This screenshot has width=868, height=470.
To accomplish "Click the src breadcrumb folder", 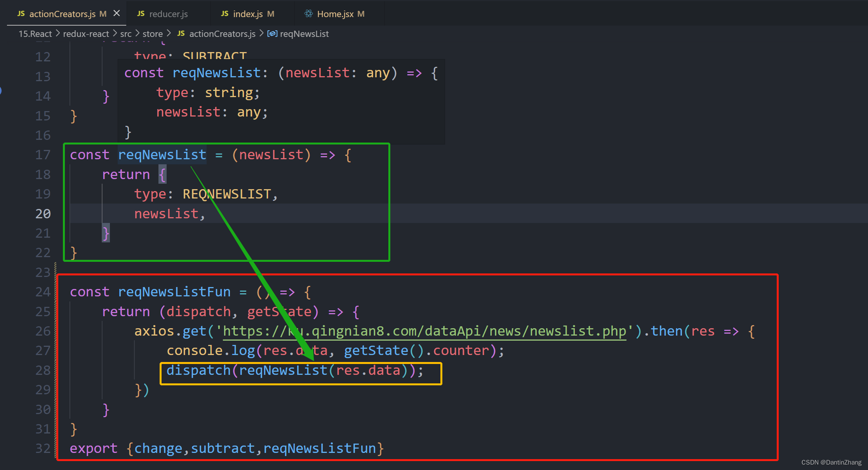I will (126, 34).
